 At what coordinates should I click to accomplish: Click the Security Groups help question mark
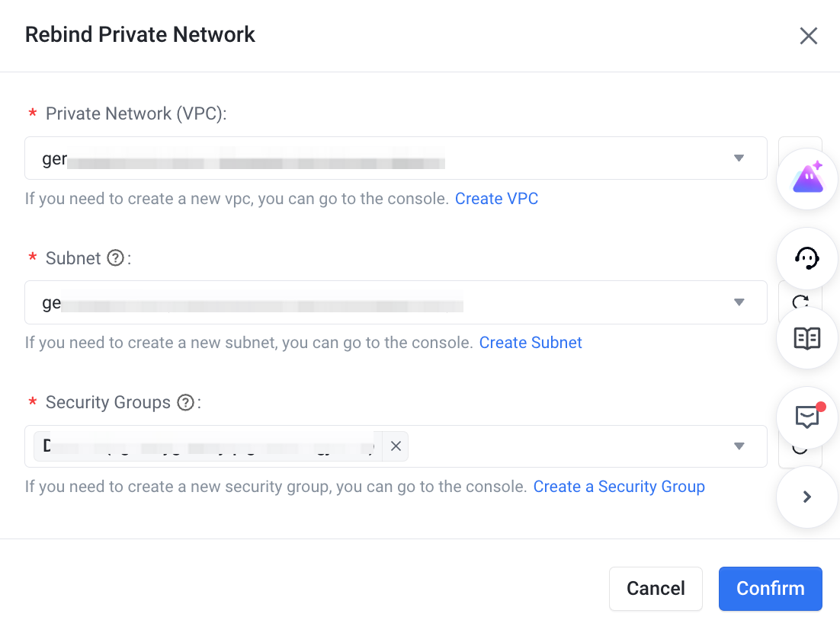[x=185, y=402]
